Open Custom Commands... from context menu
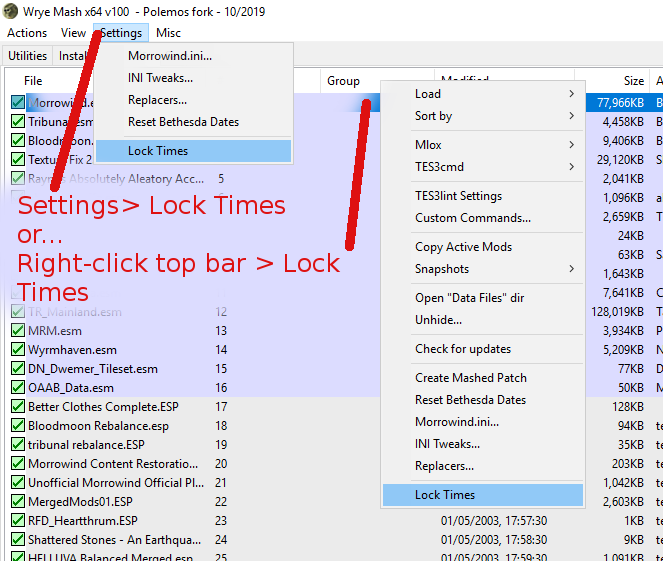 pos(483,218)
